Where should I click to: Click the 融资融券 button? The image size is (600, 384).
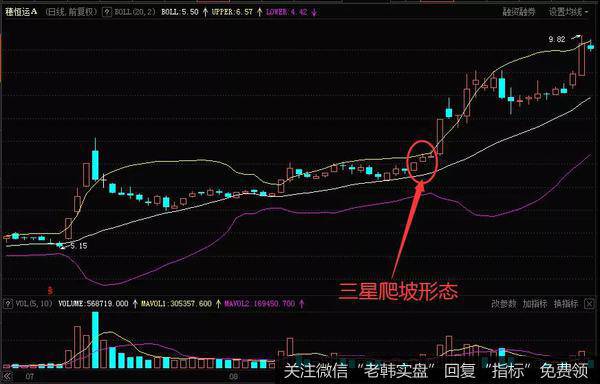click(519, 12)
